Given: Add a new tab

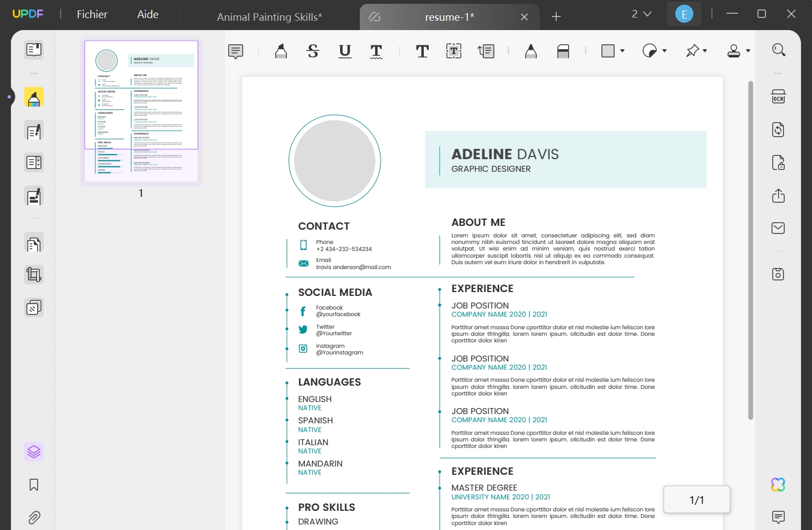Looking at the screenshot, I should 556,17.
